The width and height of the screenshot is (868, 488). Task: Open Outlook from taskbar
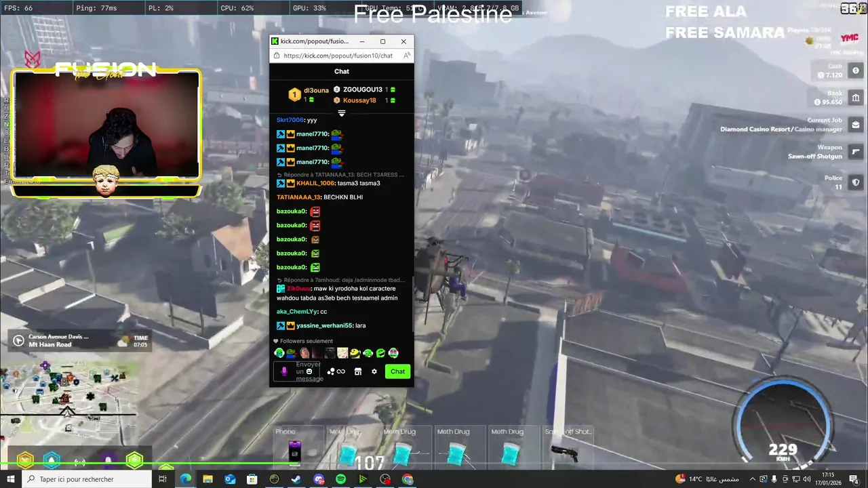230,479
